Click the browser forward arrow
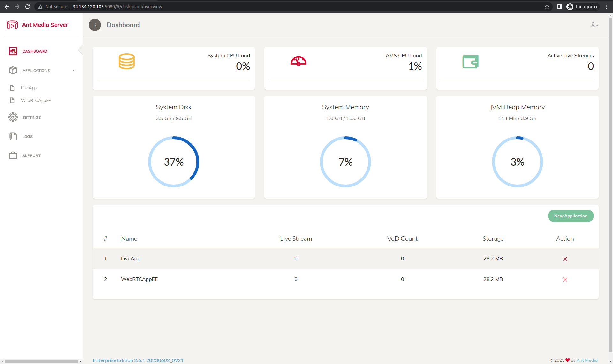Viewport: 613px width, 364px height. pyautogui.click(x=17, y=6)
